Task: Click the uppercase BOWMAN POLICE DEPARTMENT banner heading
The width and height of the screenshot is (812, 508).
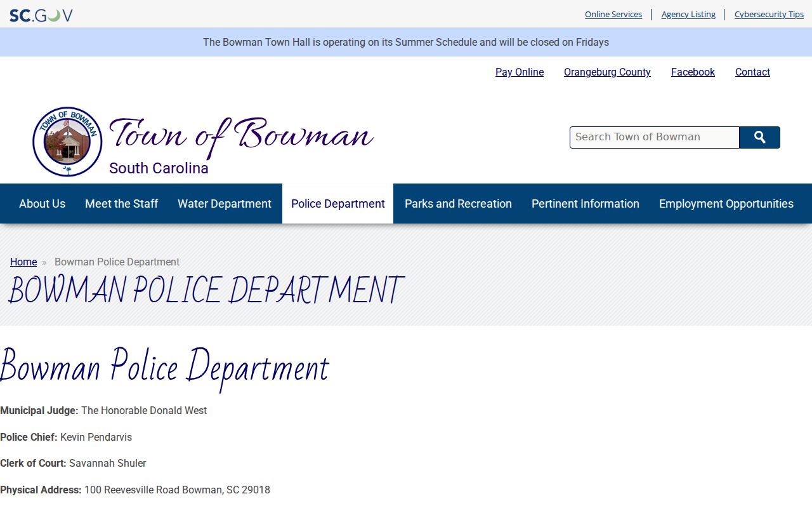Action: (x=206, y=290)
